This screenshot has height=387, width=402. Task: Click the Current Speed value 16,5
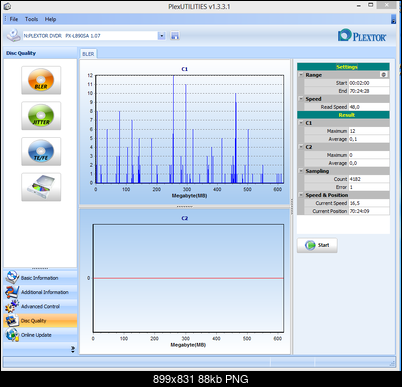coord(369,203)
